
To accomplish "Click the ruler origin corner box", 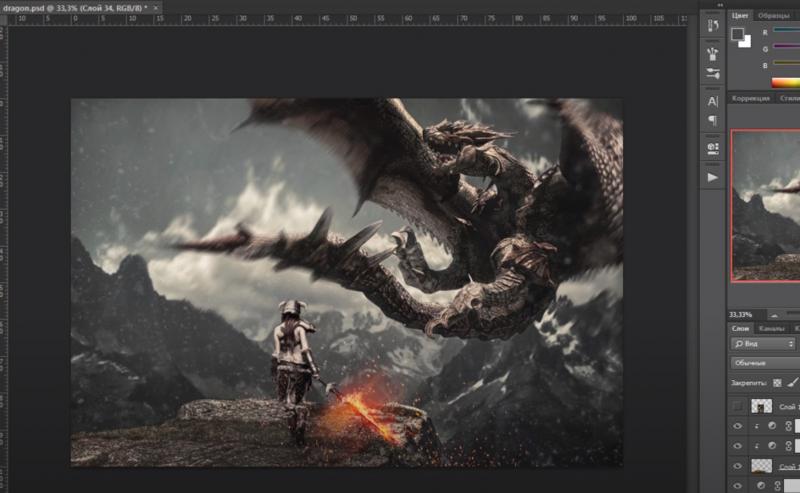I will pos(4,20).
